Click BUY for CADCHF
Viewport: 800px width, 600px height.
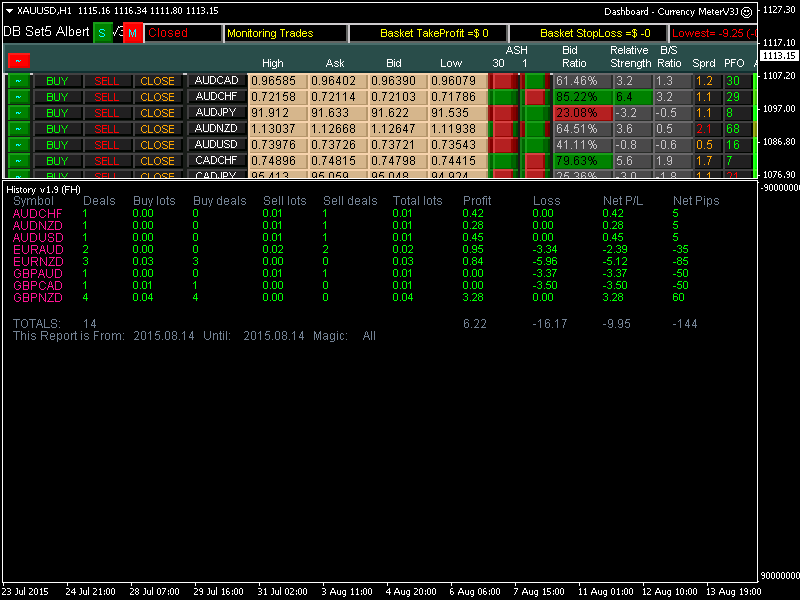click(x=57, y=161)
